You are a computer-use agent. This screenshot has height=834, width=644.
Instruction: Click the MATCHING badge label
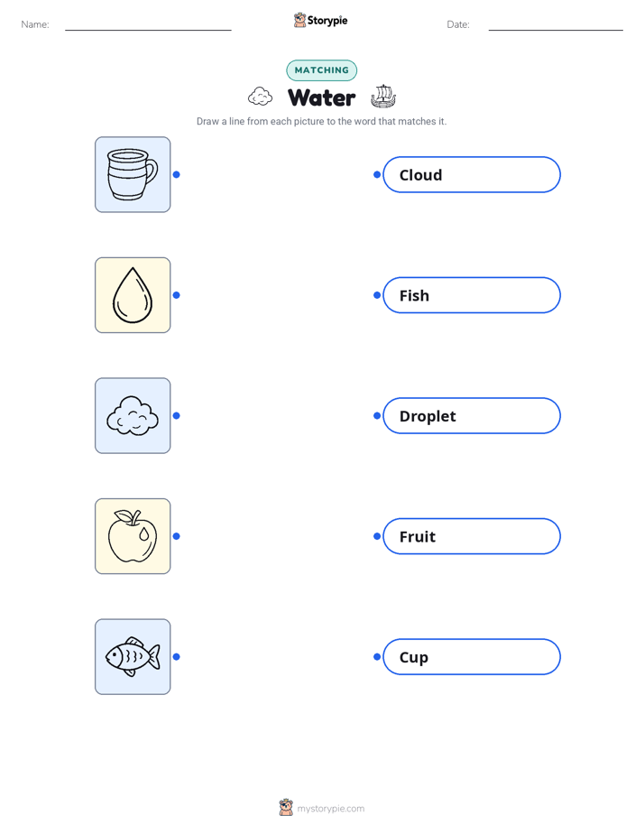[321, 70]
